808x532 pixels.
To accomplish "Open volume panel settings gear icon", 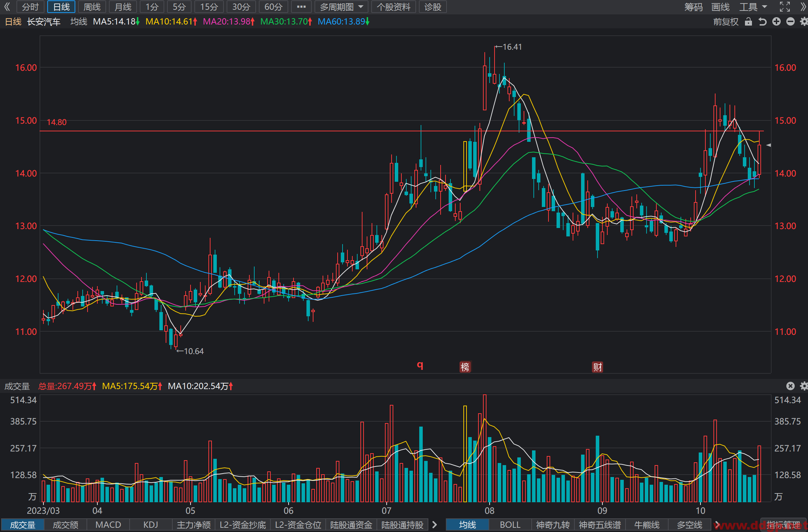I will (804, 386).
